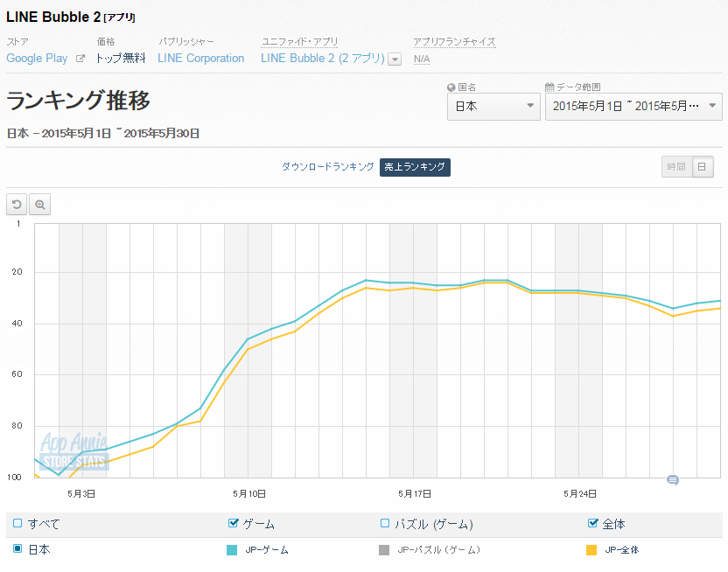Viewport: 728px width, 572px height.
Task: Click the LINE Bubble 2 app title
Action: pos(53,17)
